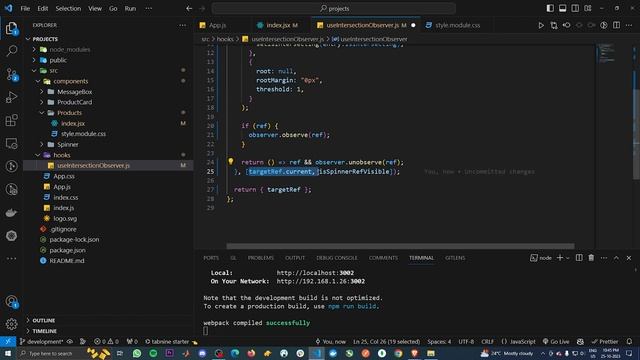Switch to the PROBLEMS panel tab
640x360 pixels.
pos(260,258)
